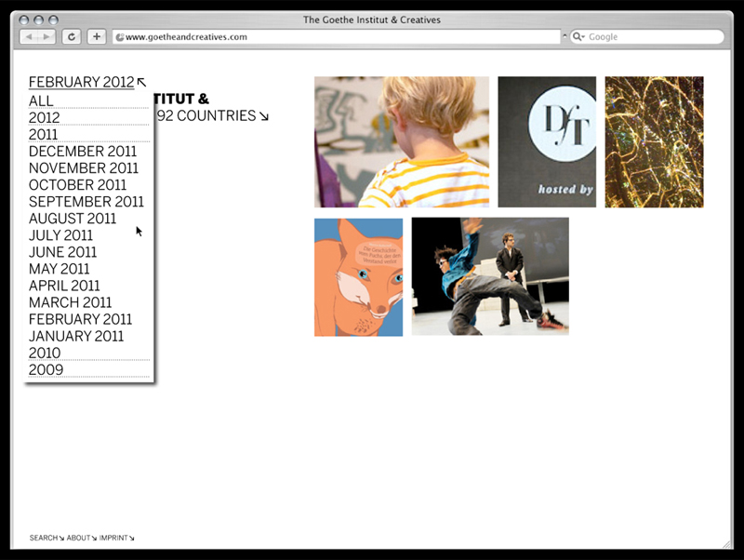Click the window resize grip corner

pyautogui.click(x=727, y=544)
